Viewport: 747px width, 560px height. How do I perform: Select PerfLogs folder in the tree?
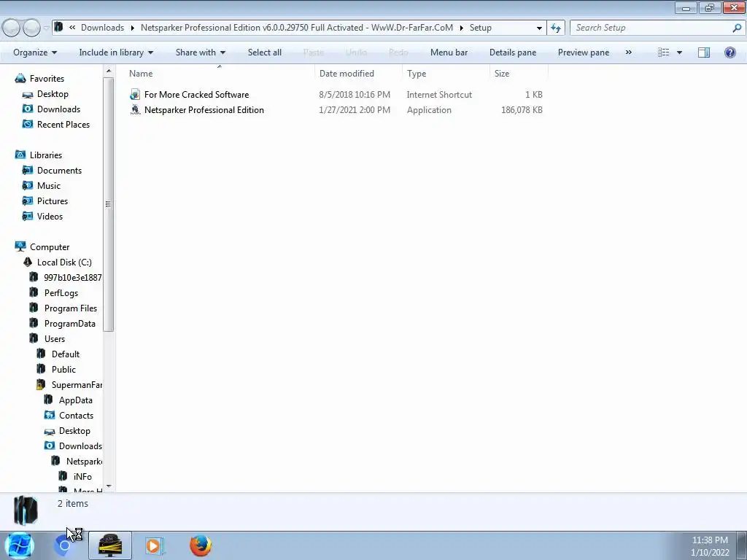(61, 293)
